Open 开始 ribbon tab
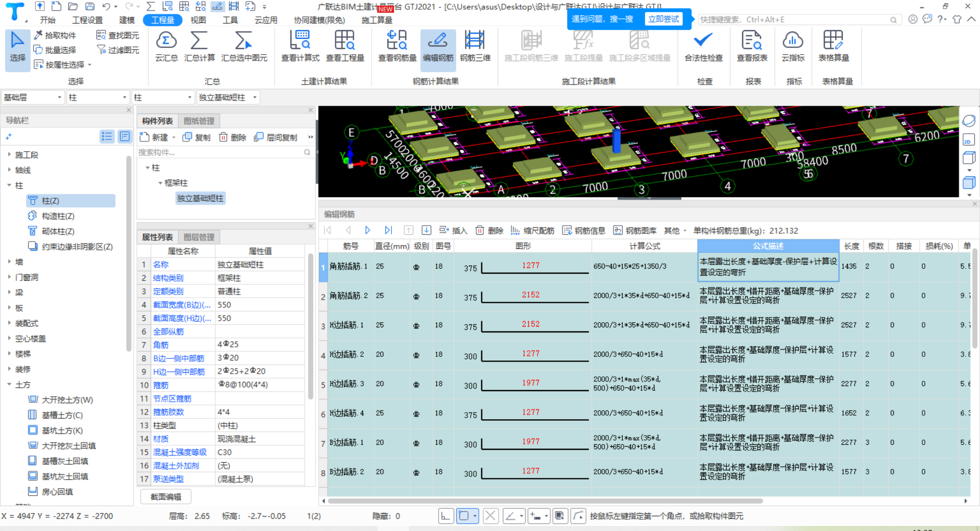The image size is (980, 531). click(x=47, y=20)
